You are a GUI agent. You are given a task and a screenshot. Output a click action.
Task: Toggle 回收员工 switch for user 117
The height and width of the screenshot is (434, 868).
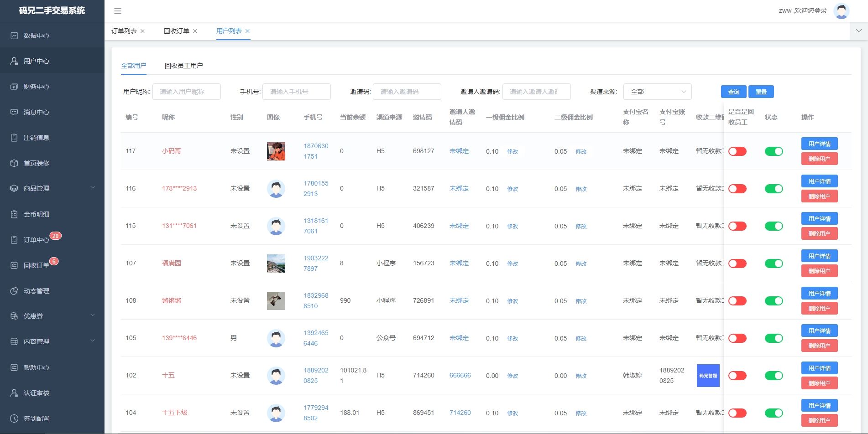(737, 151)
